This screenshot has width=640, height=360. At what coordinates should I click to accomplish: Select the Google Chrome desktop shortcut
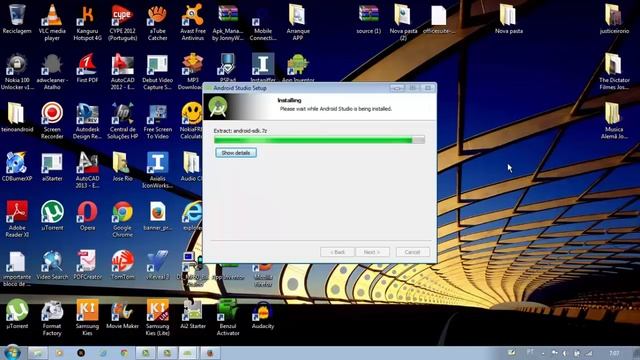[122, 219]
